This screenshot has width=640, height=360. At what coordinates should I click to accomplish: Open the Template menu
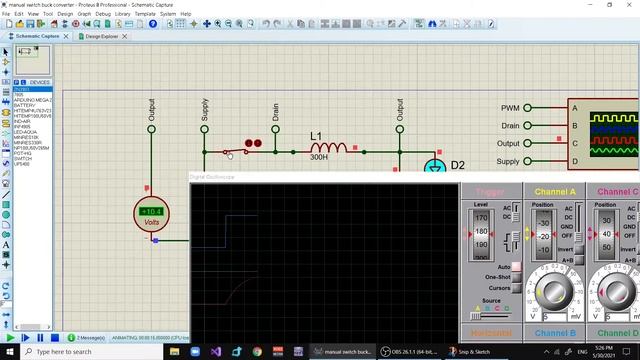[x=145, y=14]
